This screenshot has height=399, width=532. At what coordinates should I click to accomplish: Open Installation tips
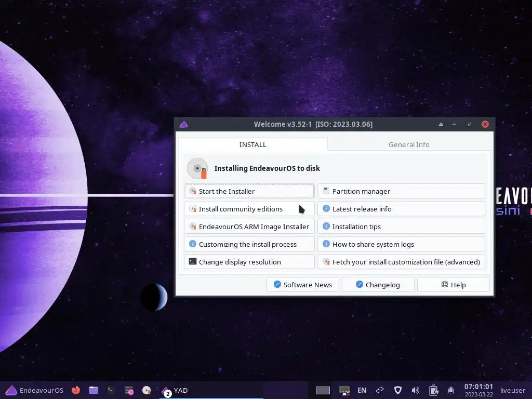(x=401, y=227)
